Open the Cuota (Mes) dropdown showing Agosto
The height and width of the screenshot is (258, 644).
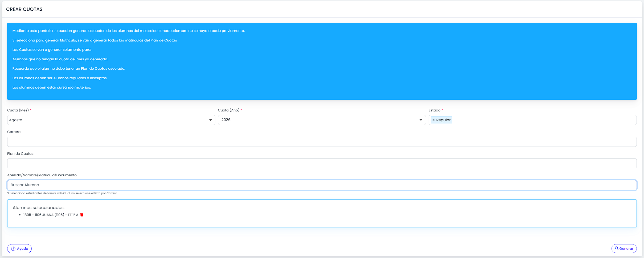tap(111, 120)
